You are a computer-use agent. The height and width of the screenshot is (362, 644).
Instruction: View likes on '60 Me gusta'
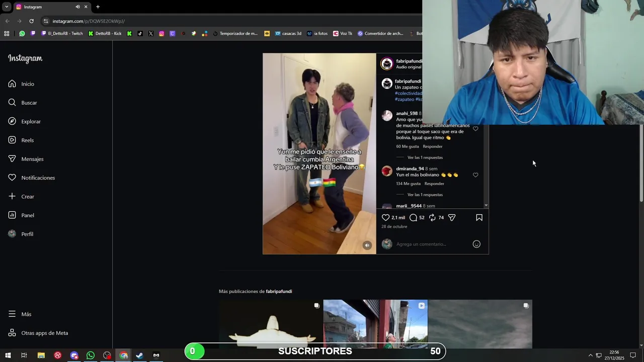point(408,146)
